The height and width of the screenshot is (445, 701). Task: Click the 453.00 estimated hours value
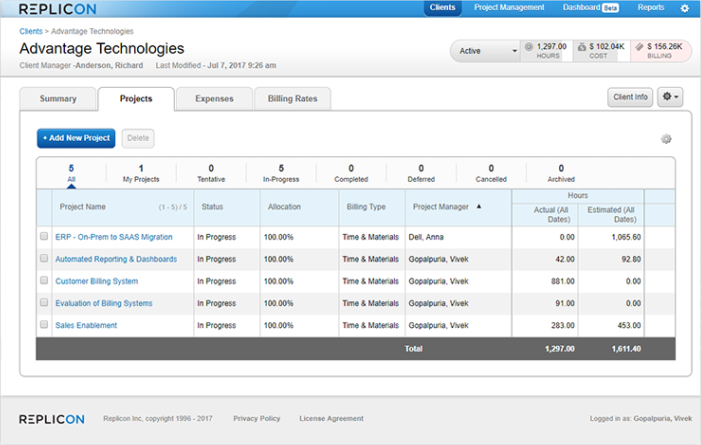point(629,325)
